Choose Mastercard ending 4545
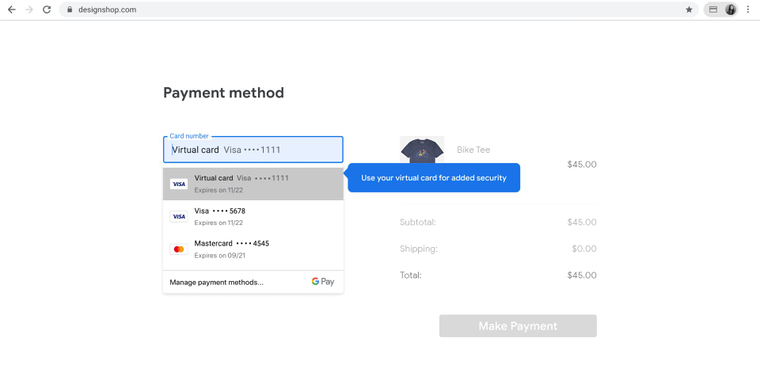 253,249
